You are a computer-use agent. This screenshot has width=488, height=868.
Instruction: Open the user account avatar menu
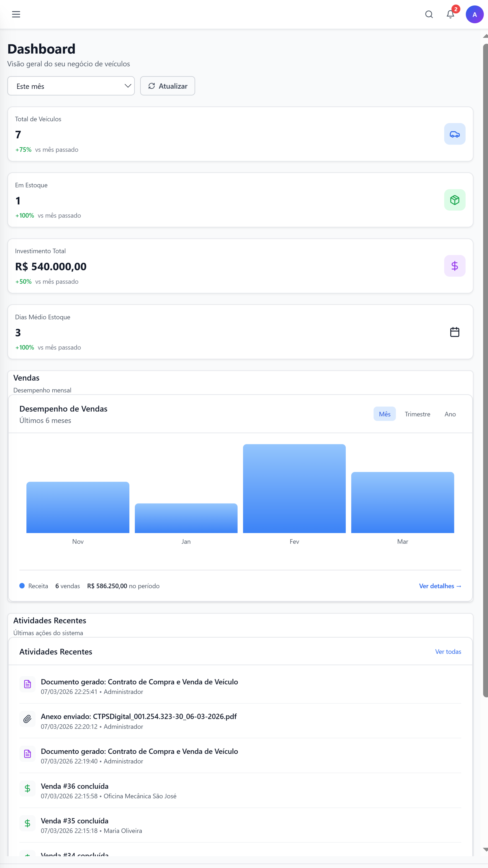point(475,14)
